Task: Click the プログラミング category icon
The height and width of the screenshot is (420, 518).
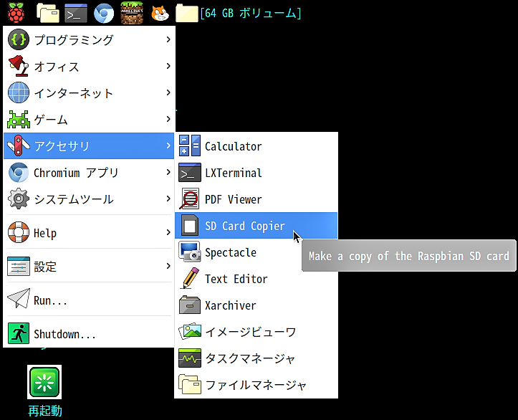Action: coord(19,39)
